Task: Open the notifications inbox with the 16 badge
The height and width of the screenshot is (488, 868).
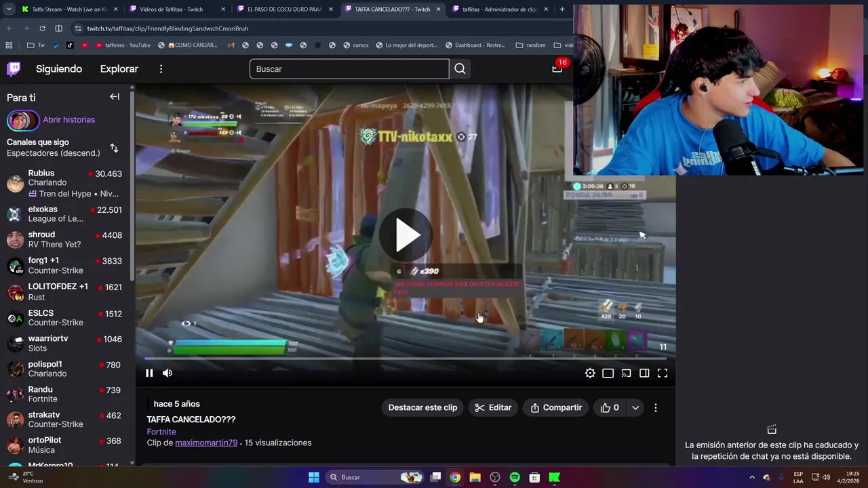Action: click(x=557, y=68)
